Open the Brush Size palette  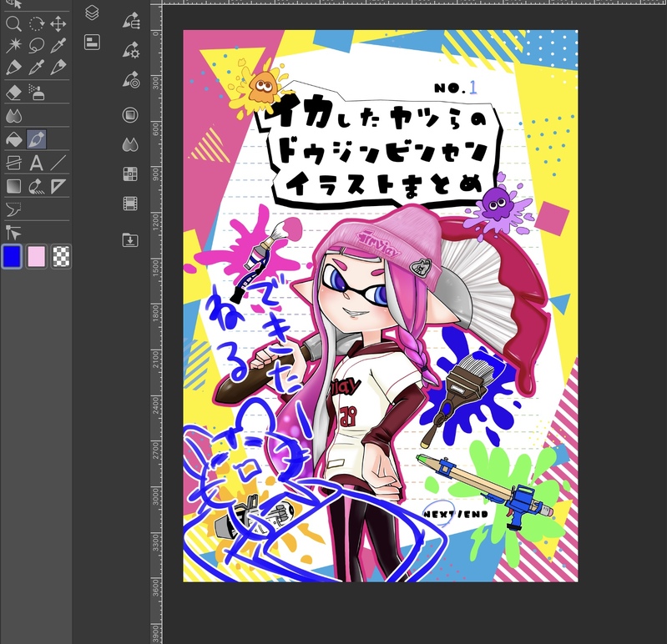(x=131, y=79)
